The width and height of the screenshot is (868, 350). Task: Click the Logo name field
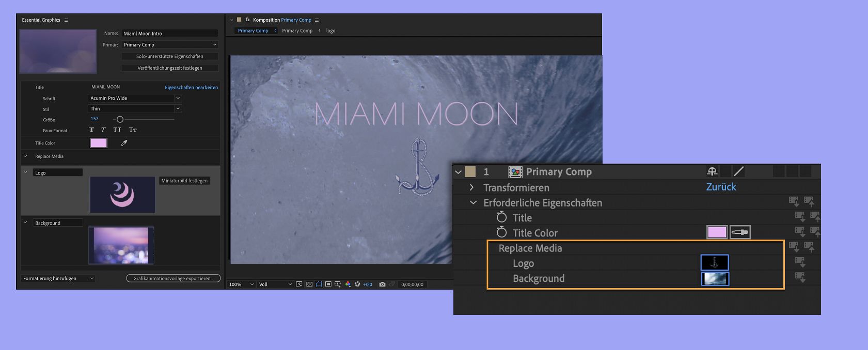58,173
